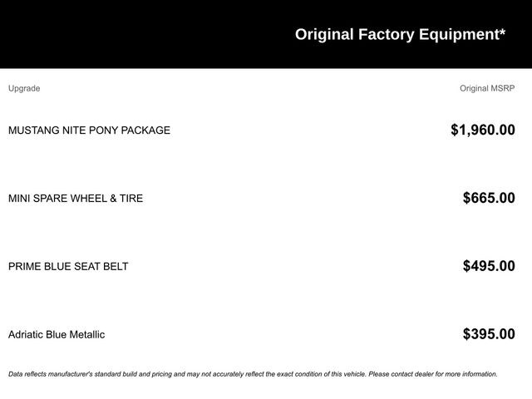Screen dimensions: 532x399
Task: Click the "Original Factory Equipment*" title
Action: coord(400,34)
